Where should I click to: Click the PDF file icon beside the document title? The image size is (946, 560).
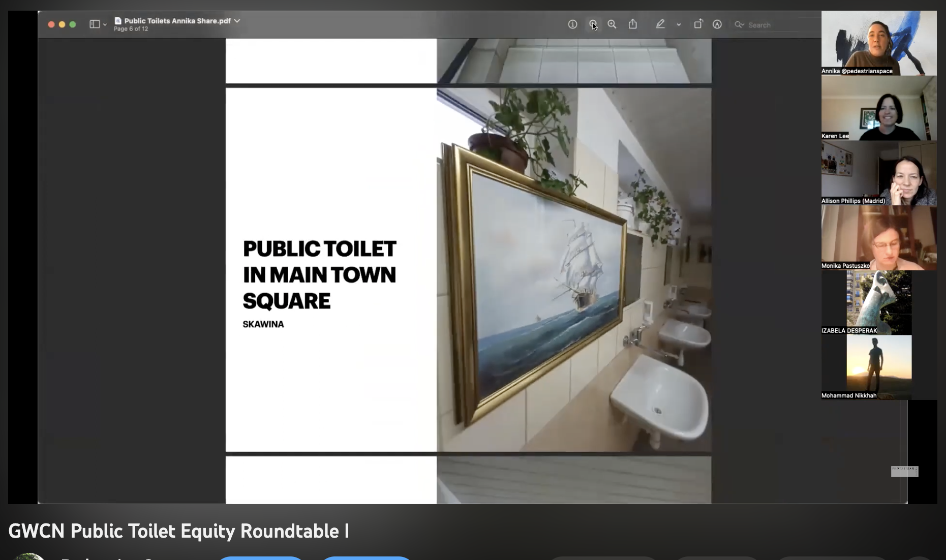pos(117,21)
